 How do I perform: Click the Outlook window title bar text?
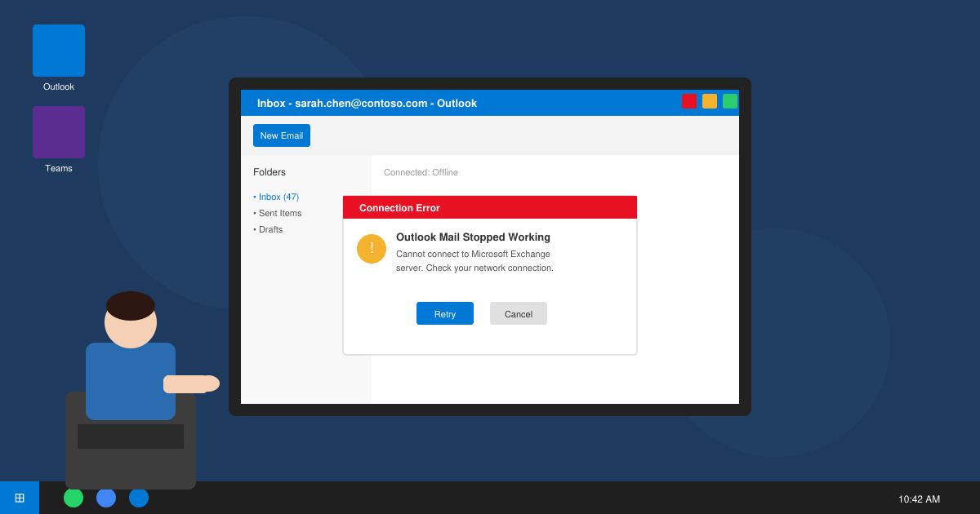click(367, 103)
